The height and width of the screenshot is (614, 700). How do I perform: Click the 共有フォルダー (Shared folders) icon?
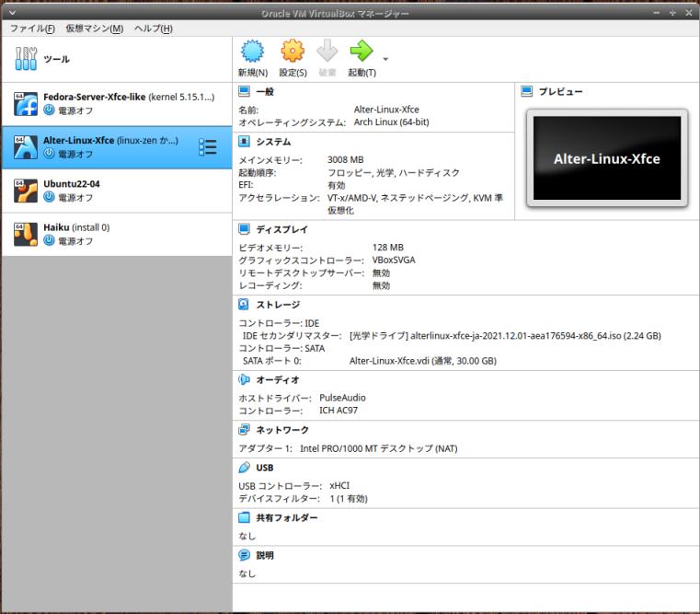pyautogui.click(x=244, y=517)
